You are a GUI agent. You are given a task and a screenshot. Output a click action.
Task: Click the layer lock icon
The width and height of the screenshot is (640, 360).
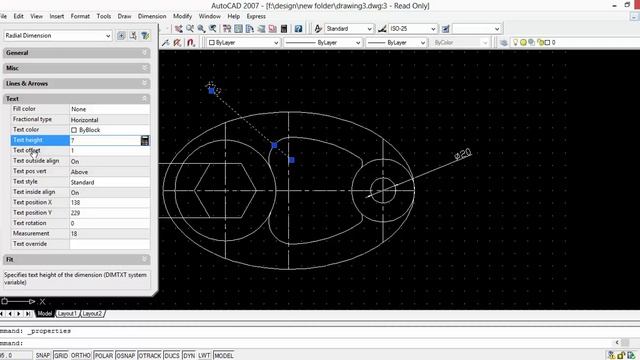pos(540,42)
